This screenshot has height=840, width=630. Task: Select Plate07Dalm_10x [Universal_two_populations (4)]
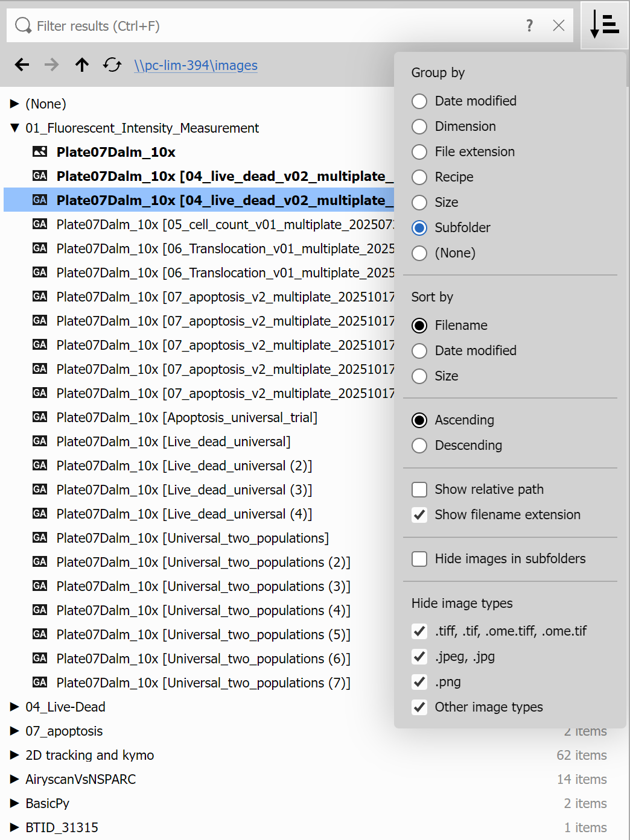203,610
